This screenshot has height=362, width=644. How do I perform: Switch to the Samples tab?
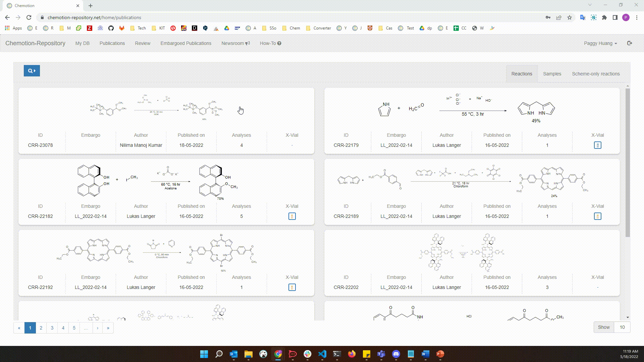click(x=552, y=74)
